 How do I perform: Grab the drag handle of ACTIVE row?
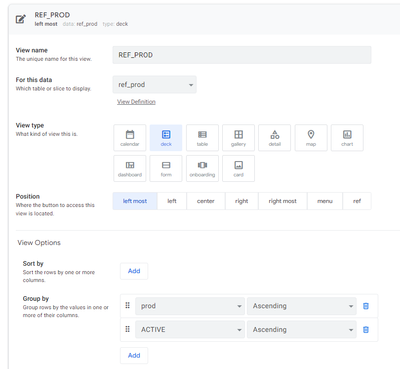click(127, 329)
